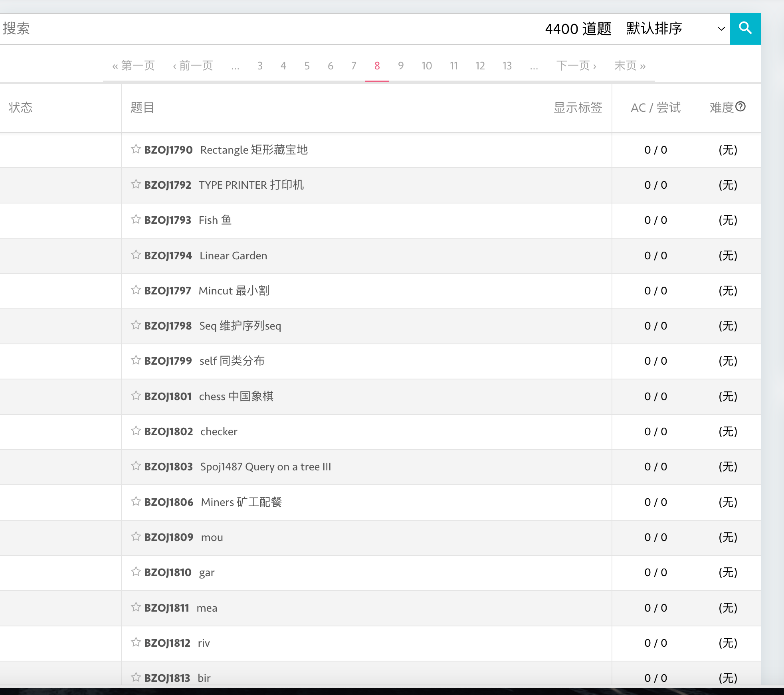Viewport: 784px width, 695px height.
Task: Click the cyan search magnifier button
Action: 745,28
